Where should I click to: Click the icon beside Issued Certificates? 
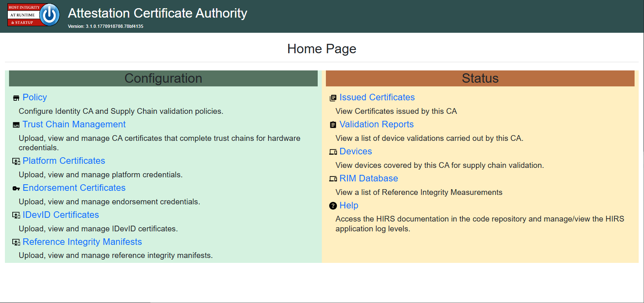(x=333, y=98)
